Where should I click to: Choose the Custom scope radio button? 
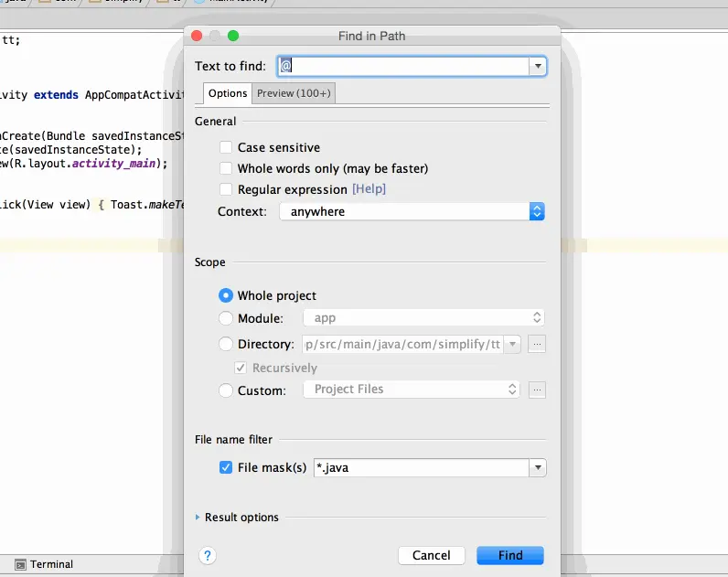click(226, 390)
